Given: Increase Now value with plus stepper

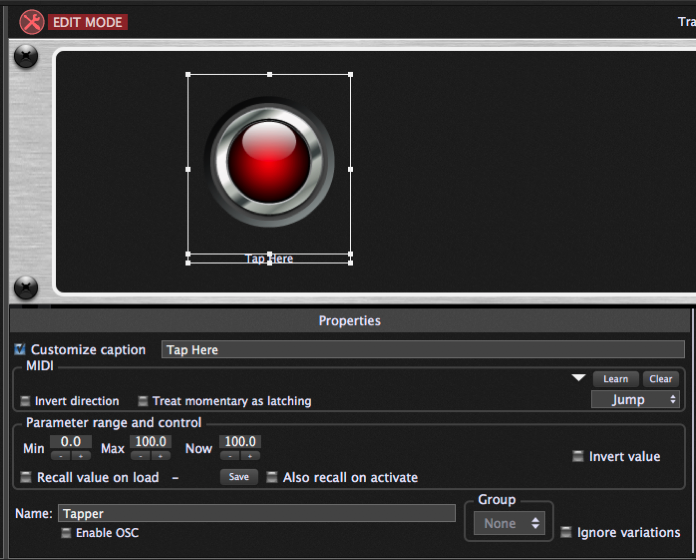Looking at the screenshot, I should [250, 456].
